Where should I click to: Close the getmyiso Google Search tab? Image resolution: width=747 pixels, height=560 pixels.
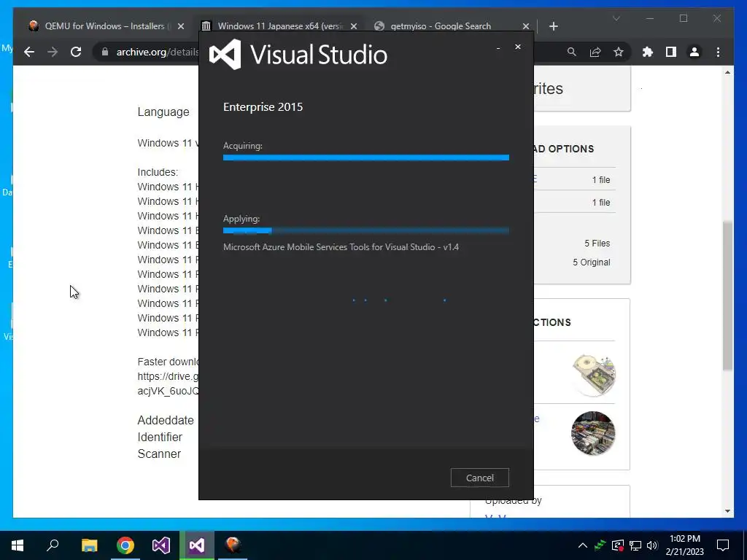pyautogui.click(x=526, y=26)
